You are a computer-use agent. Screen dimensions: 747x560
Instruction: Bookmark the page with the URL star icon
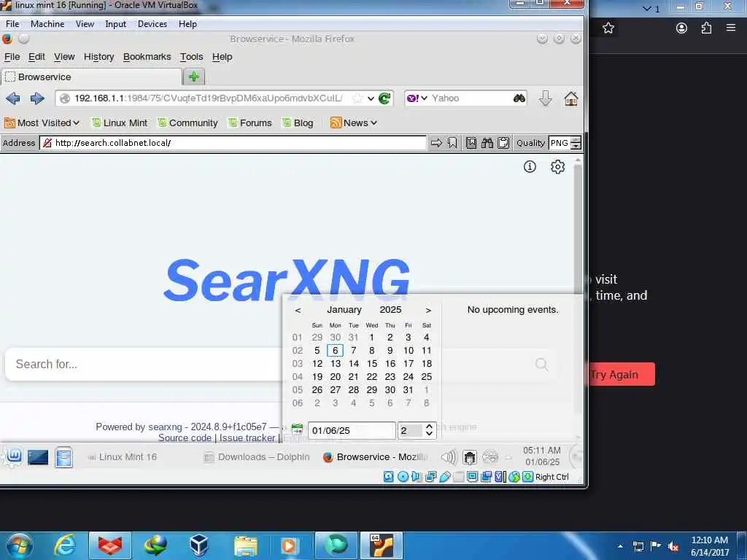pyautogui.click(x=357, y=98)
